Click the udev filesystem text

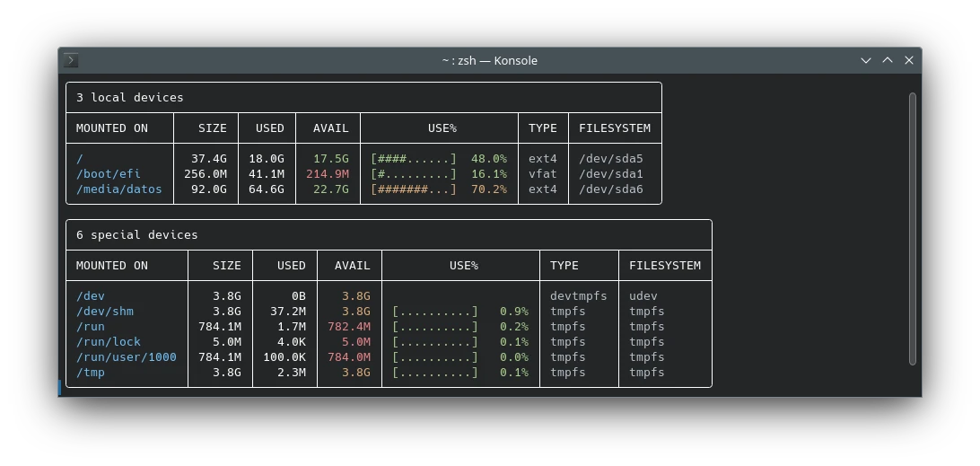pyautogui.click(x=643, y=296)
